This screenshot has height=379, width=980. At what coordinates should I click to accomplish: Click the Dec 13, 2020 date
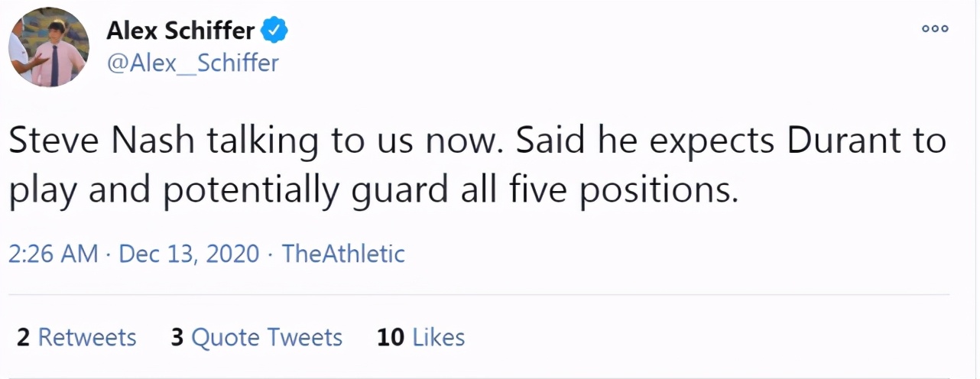click(x=189, y=254)
